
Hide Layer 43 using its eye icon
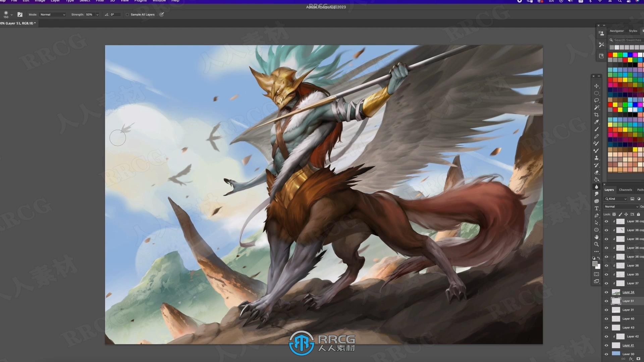(x=606, y=327)
